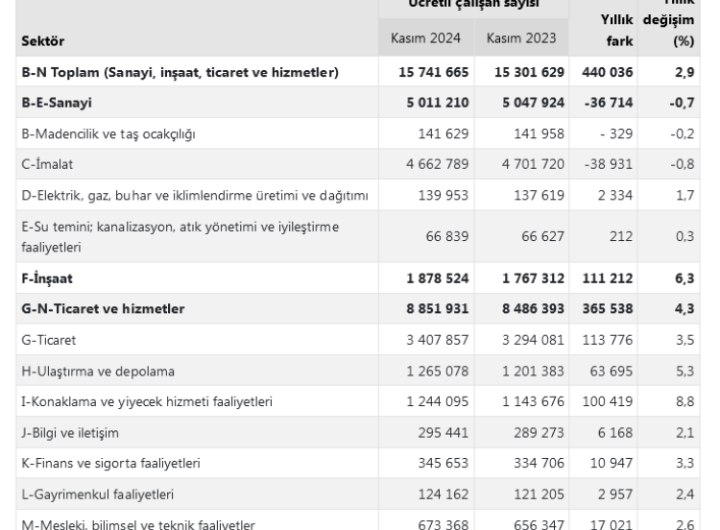Click the 15 741 665 total value cell

422,73
